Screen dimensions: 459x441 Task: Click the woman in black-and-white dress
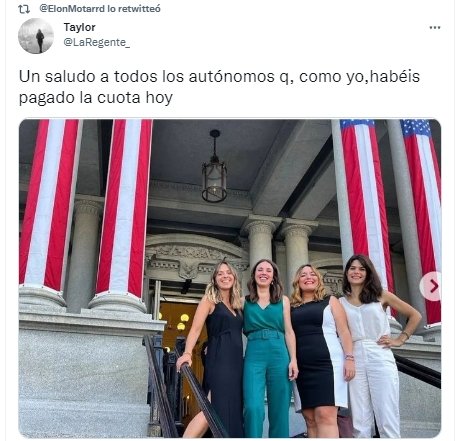point(319,350)
